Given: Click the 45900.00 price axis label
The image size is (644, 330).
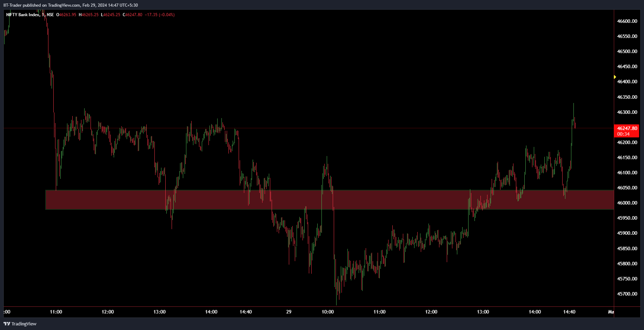Looking at the screenshot, I should [627, 233].
